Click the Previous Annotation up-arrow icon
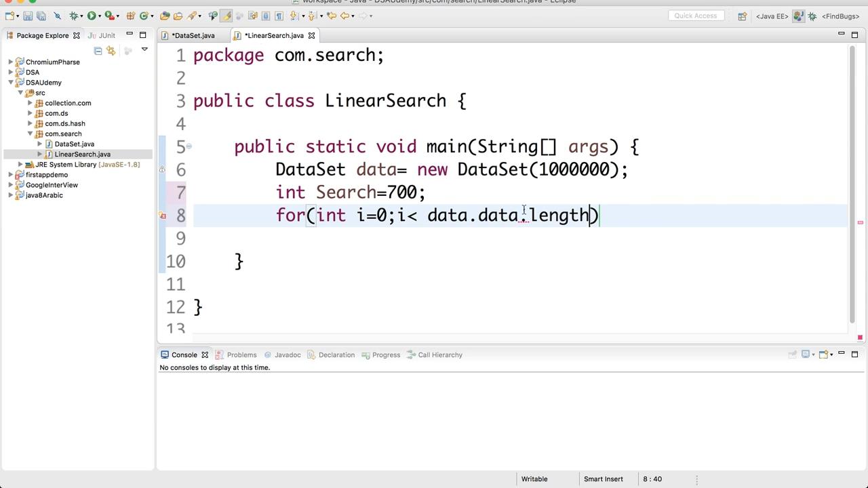868x488 pixels. point(312,16)
